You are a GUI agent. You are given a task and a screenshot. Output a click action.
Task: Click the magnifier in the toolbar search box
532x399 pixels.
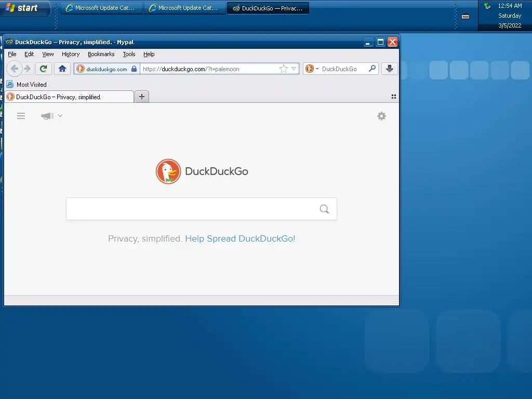[372, 69]
